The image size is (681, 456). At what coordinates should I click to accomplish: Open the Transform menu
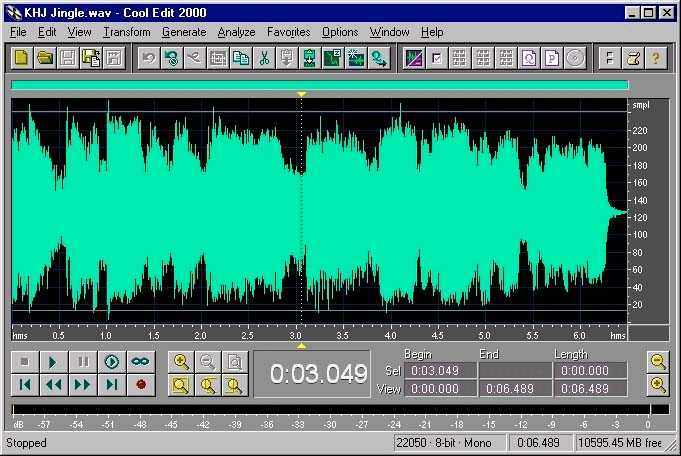[126, 32]
